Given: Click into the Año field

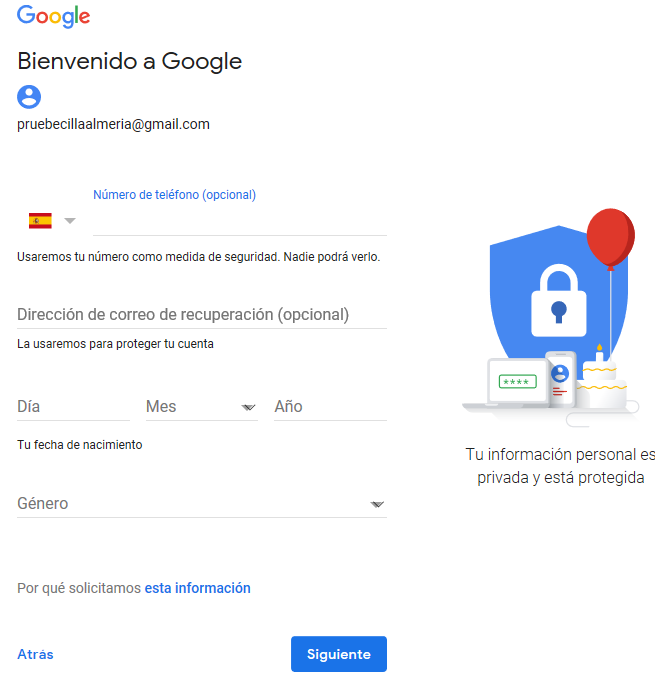Looking at the screenshot, I should 329,407.
